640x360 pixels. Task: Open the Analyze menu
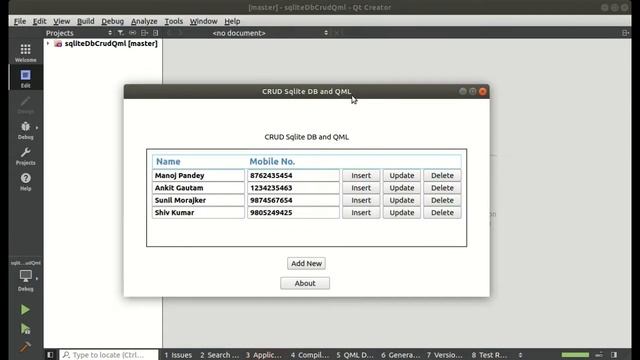click(x=144, y=21)
